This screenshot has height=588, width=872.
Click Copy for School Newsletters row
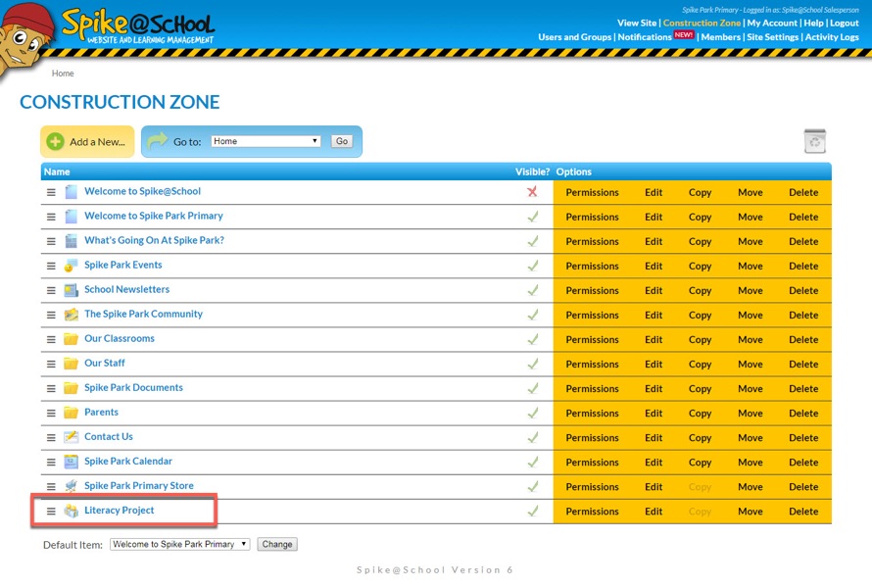tap(700, 290)
